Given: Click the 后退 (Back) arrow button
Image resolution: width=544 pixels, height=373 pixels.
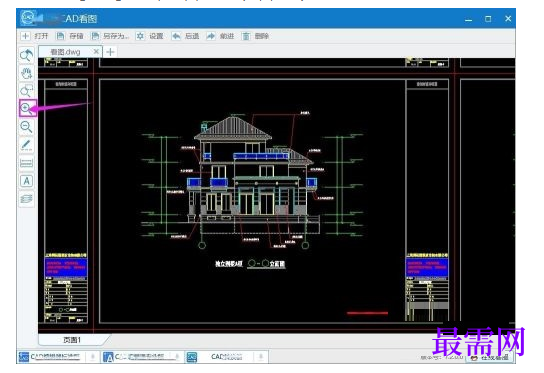Looking at the screenshot, I should tap(185, 36).
